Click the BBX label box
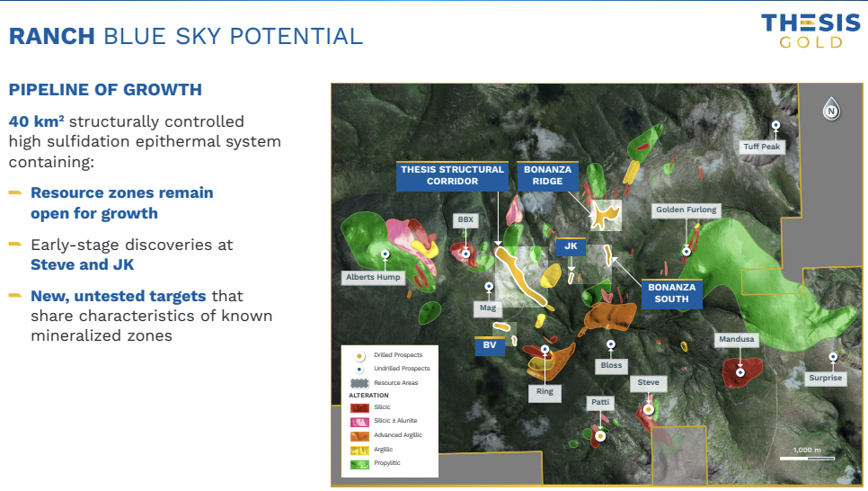The height and width of the screenshot is (491, 868). coord(465,220)
